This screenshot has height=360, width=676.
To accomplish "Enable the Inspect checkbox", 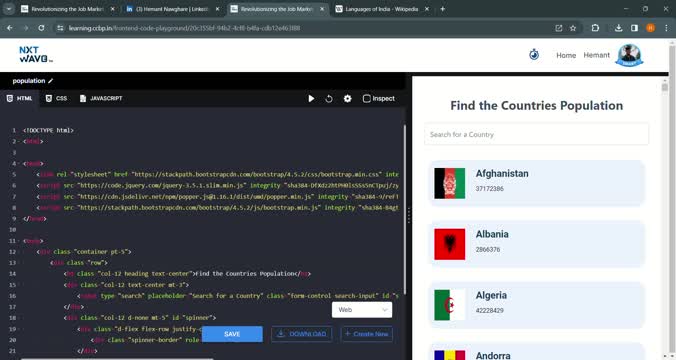I will tap(366, 99).
